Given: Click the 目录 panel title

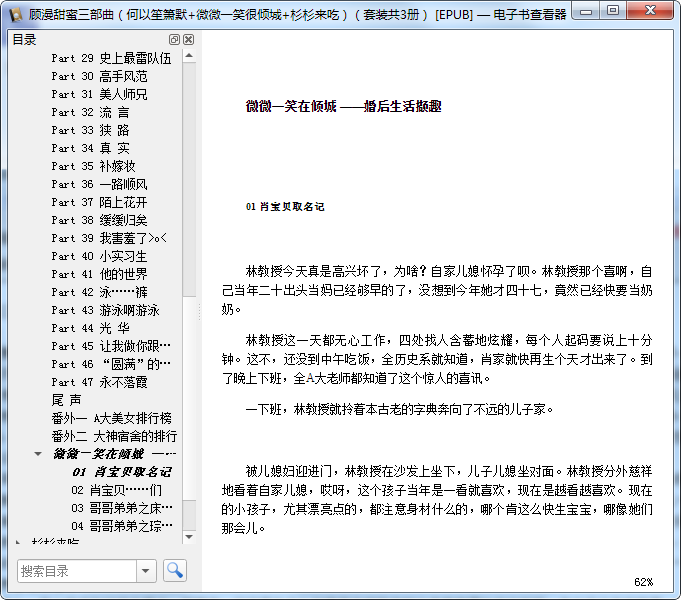Looking at the screenshot, I should [24, 40].
